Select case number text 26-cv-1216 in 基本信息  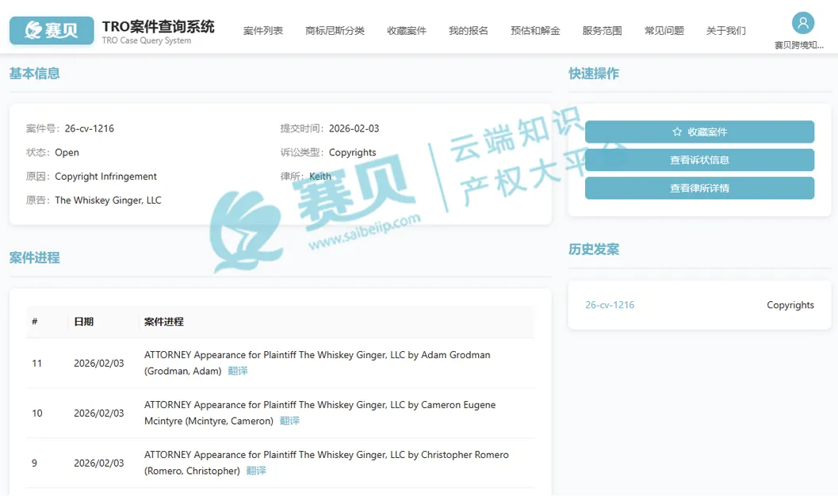pyautogui.click(x=90, y=128)
